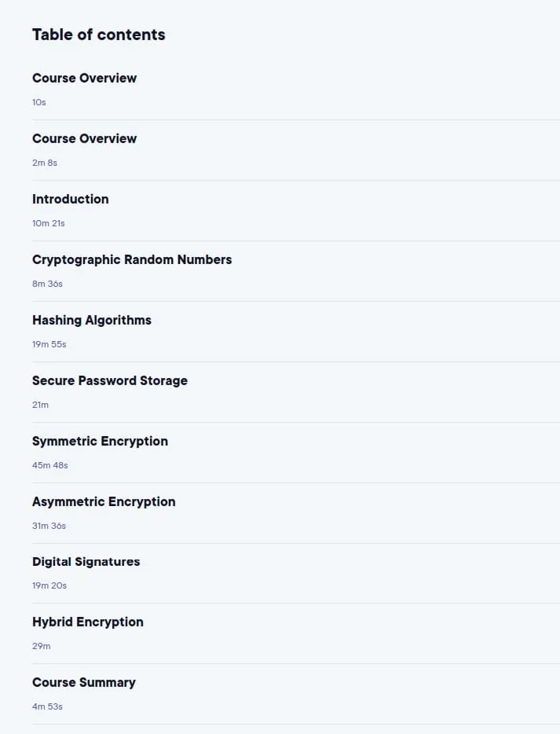Click the 45m 48s Symmetric duration
Screen dimensions: 560x734
tap(50, 465)
